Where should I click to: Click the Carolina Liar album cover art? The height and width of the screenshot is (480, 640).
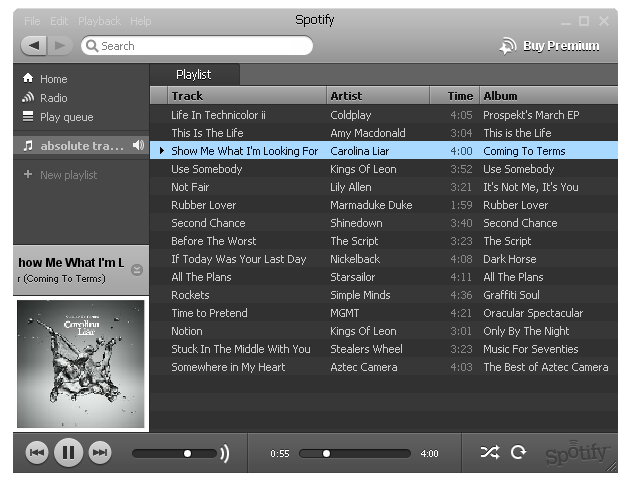point(81,364)
